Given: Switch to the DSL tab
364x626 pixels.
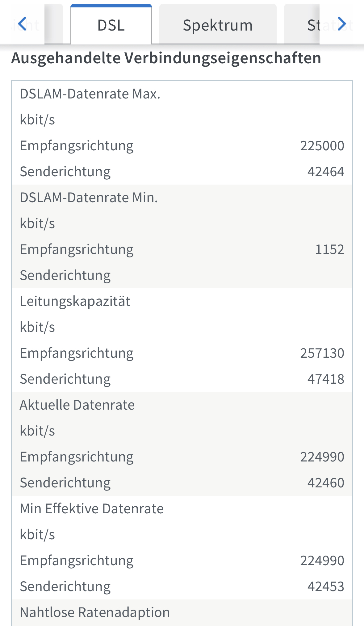Looking at the screenshot, I should tap(111, 25).
